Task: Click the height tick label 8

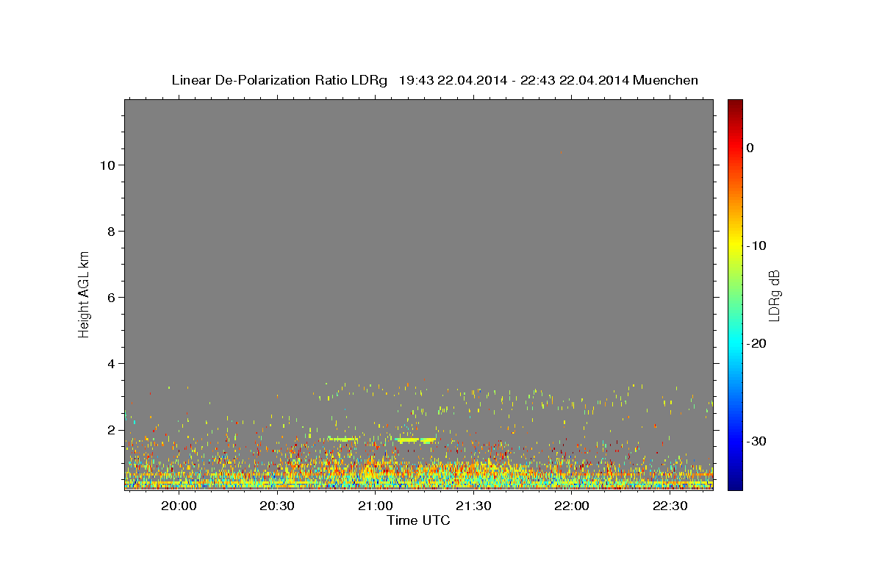Action: [x=110, y=231]
